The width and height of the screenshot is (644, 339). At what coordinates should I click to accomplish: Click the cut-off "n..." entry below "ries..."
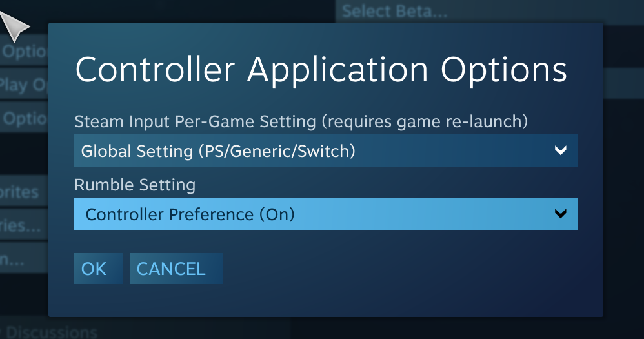[13, 258]
